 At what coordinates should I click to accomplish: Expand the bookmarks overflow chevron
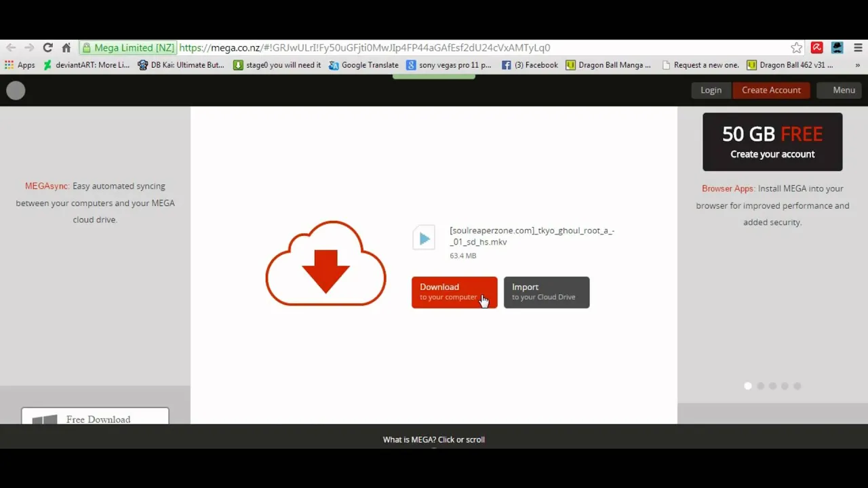click(858, 65)
